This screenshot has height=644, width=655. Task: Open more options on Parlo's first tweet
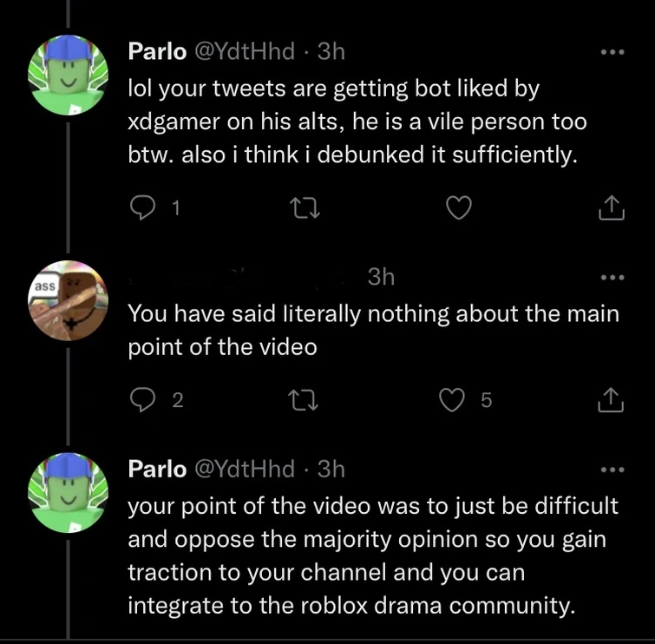(612, 52)
